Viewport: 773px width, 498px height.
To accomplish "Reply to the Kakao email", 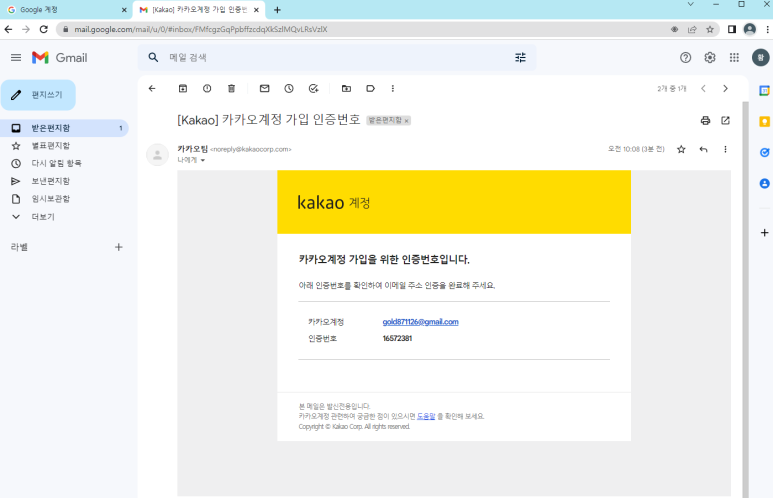I will [703, 149].
